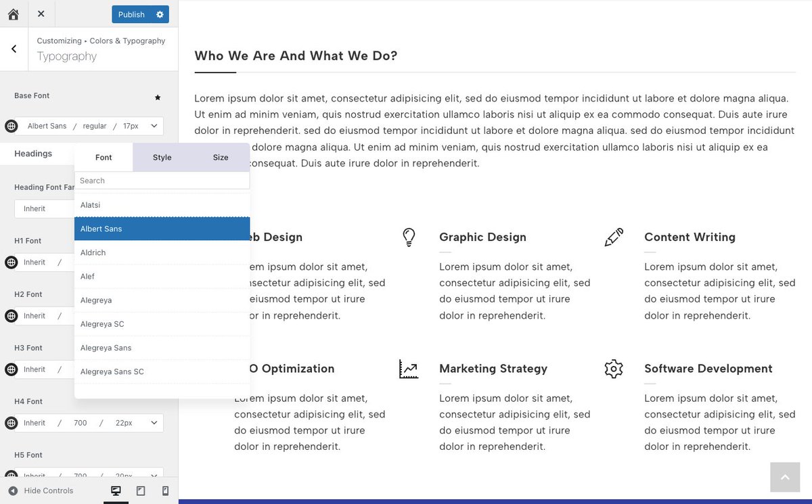Viewport: 812px width, 504px height.
Task: Focus the font Search field
Action: (x=162, y=181)
